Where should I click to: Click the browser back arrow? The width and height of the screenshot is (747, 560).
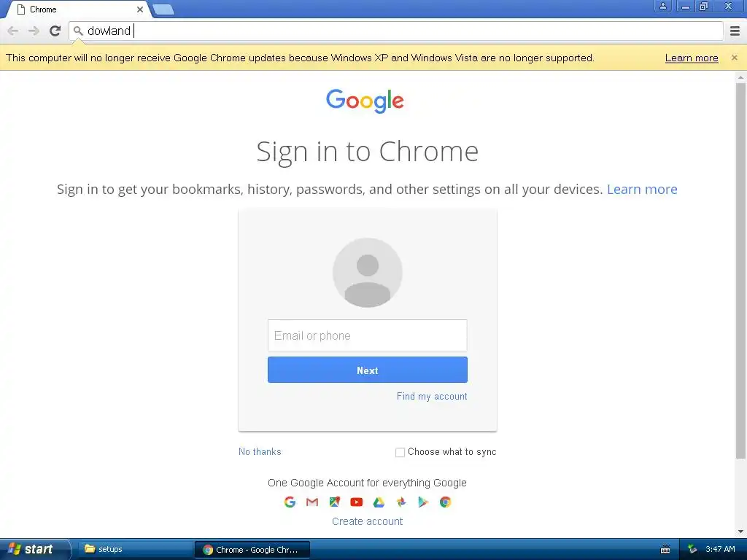coord(13,31)
